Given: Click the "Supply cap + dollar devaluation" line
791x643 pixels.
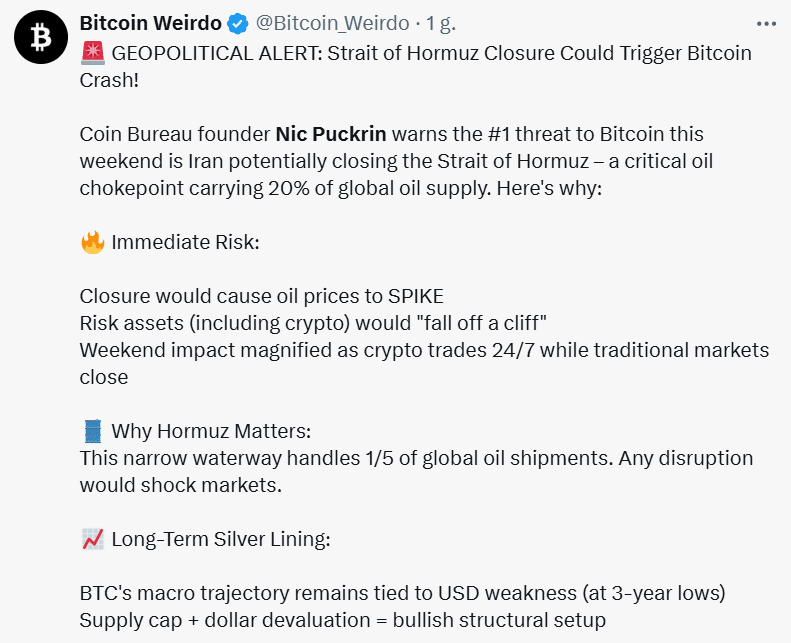Looking at the screenshot, I should click(x=342, y=620).
